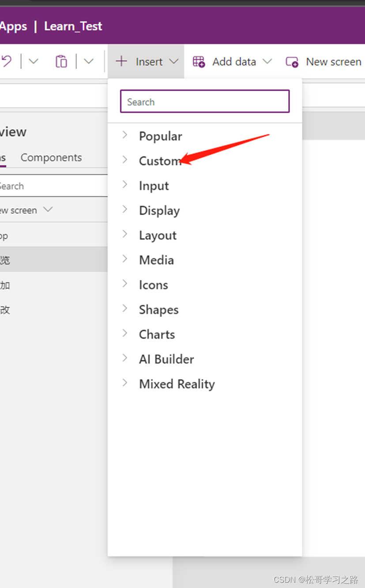Viewport: 365px width, 588px height.
Task: Click the plus icon next to Insert
Action: point(121,61)
